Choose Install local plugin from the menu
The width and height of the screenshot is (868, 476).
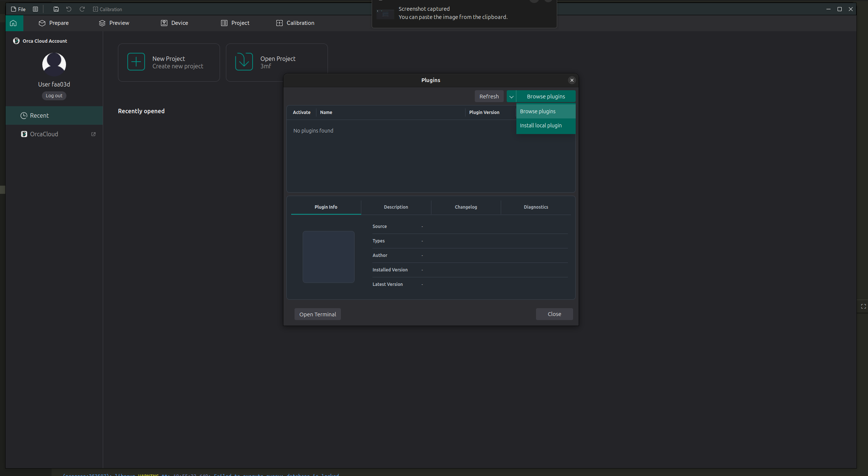click(x=546, y=125)
